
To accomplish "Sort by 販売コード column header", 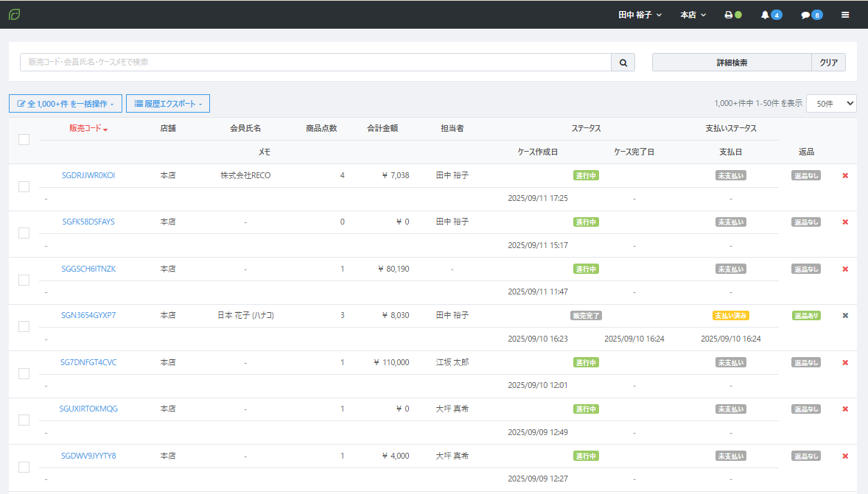I will pyautogui.click(x=88, y=128).
